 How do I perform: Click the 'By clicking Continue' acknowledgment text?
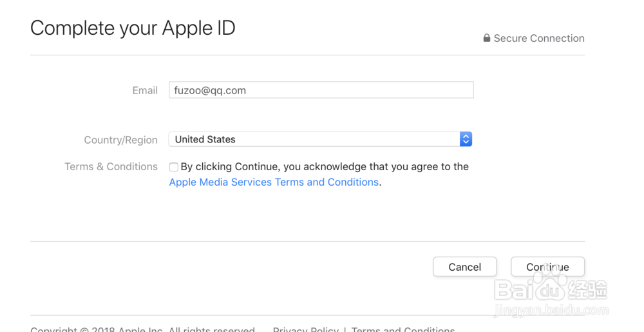click(x=325, y=167)
